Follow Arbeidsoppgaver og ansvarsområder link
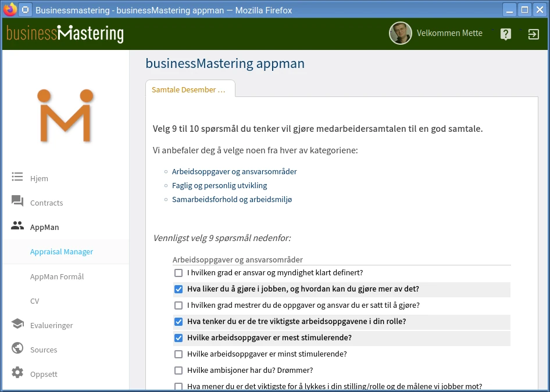The image size is (550, 392). click(234, 172)
